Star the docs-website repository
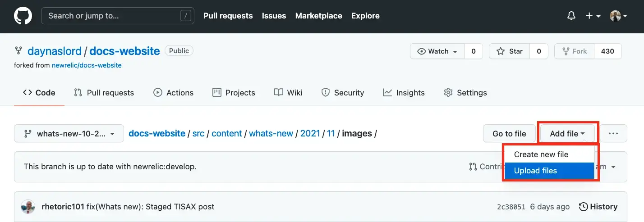This screenshot has height=222, width=644. point(510,51)
